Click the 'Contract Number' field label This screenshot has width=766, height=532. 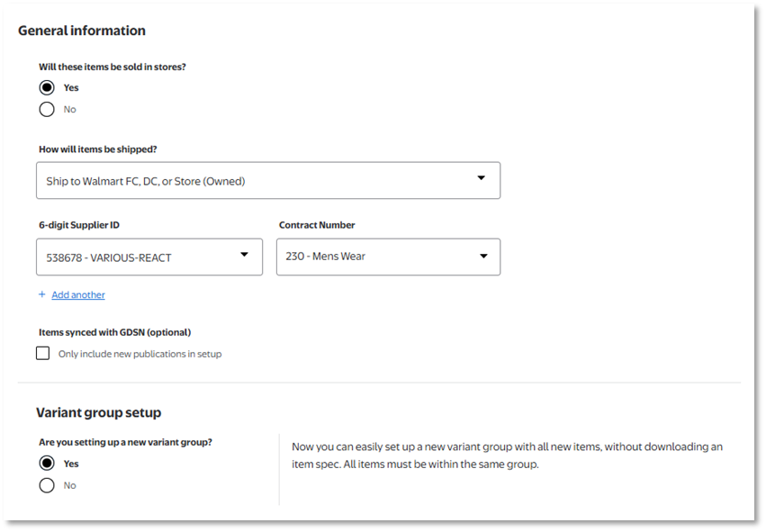(317, 225)
